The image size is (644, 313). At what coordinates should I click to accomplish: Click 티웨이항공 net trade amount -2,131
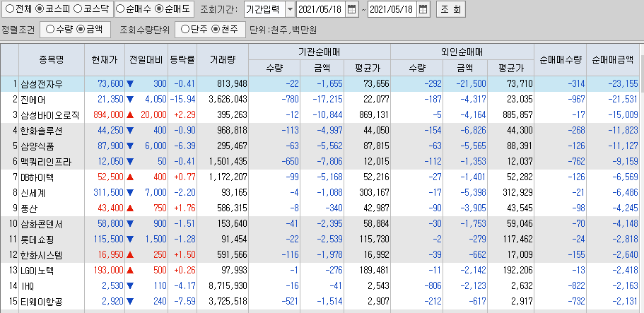[x=625, y=302]
